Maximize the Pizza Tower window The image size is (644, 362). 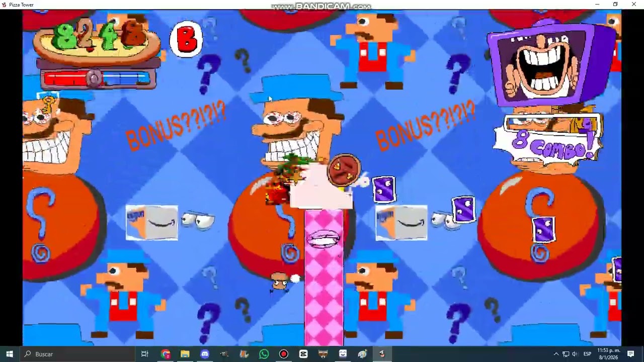click(x=615, y=5)
